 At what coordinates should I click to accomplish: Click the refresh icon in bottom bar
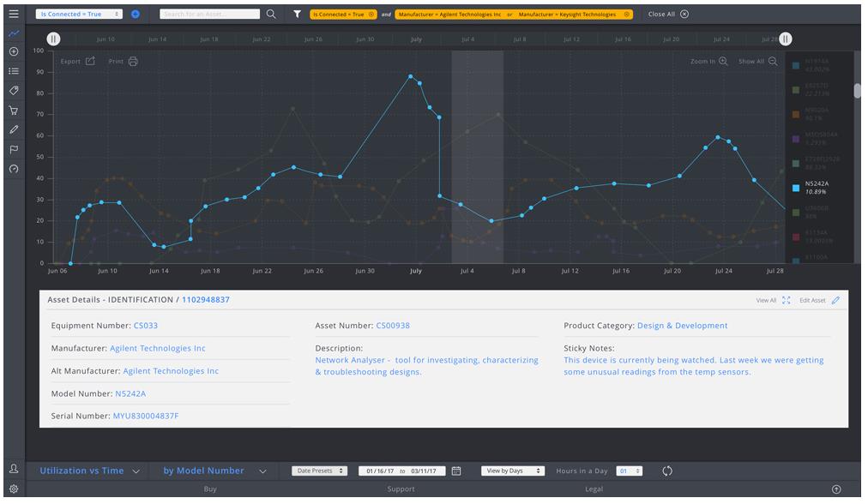667,471
